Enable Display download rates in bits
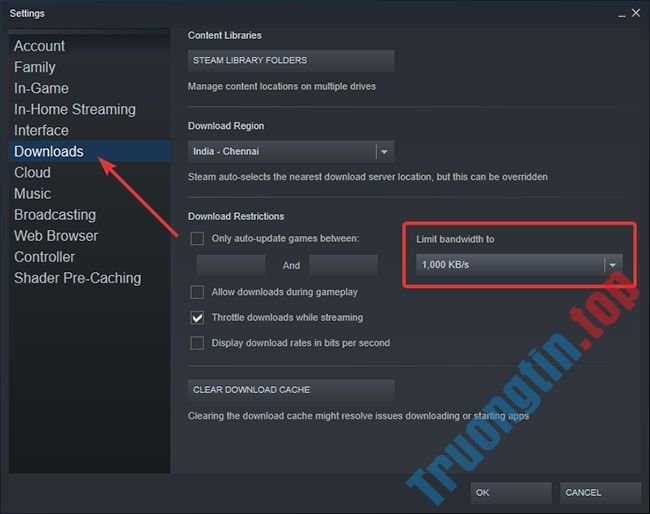 197,343
